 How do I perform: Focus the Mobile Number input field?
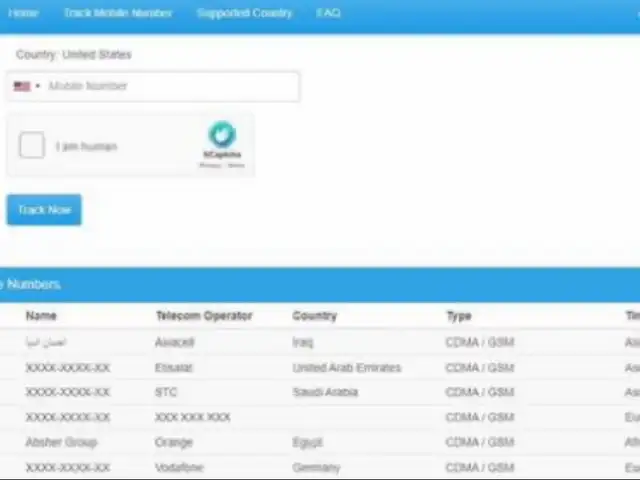coord(170,86)
